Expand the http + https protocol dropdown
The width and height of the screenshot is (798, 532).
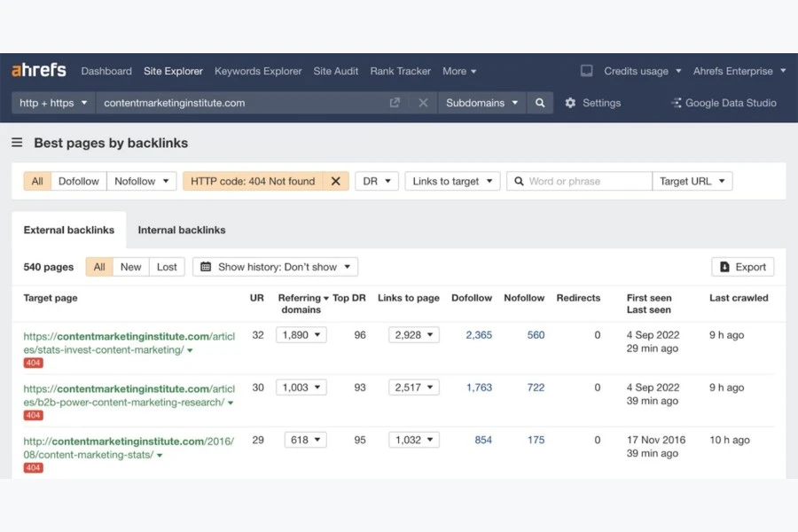tap(53, 103)
